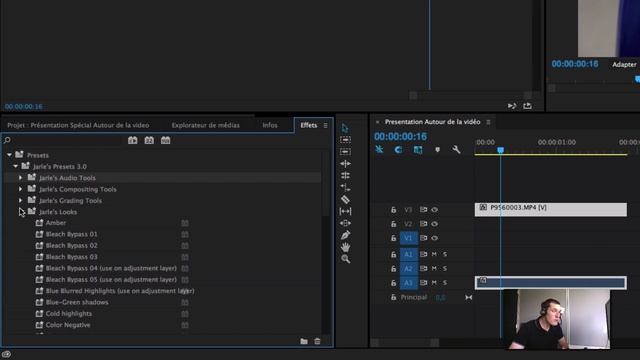
Task: Select the Track Select Backward tool
Action: click(345, 151)
